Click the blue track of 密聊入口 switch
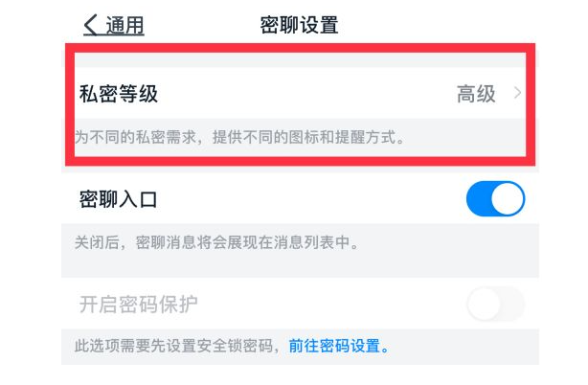This screenshot has height=385, width=588. (x=480, y=199)
